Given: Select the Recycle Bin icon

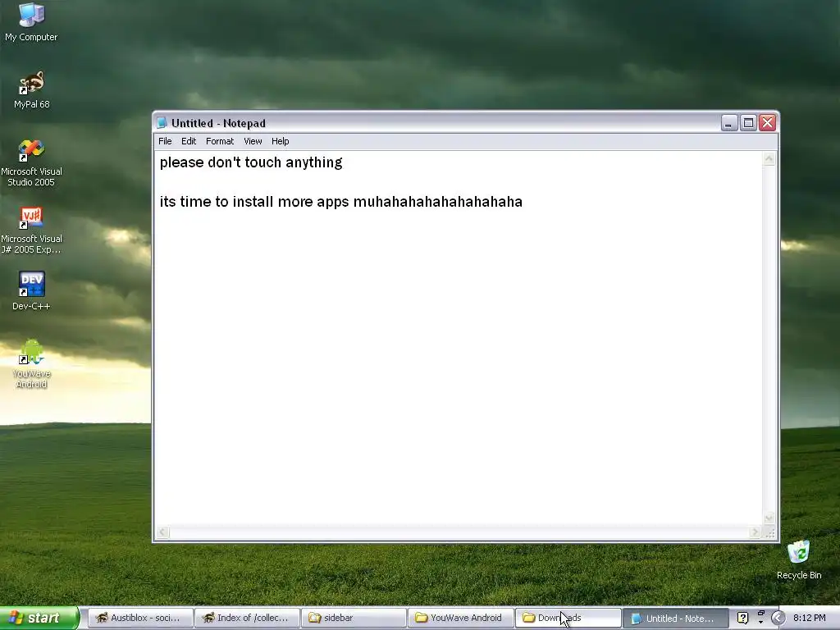Looking at the screenshot, I should 799,559.
